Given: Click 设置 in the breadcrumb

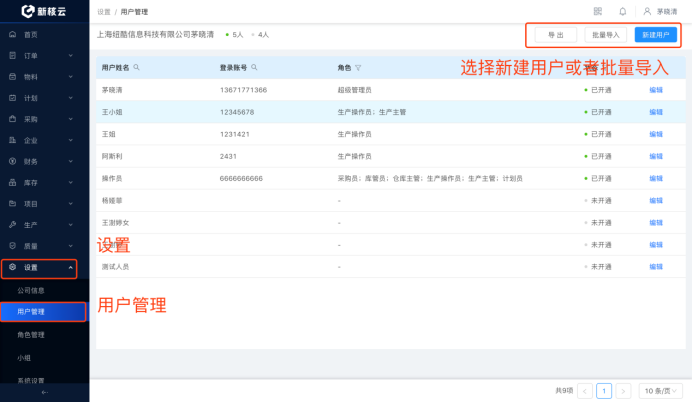Looking at the screenshot, I should pyautogui.click(x=104, y=12).
